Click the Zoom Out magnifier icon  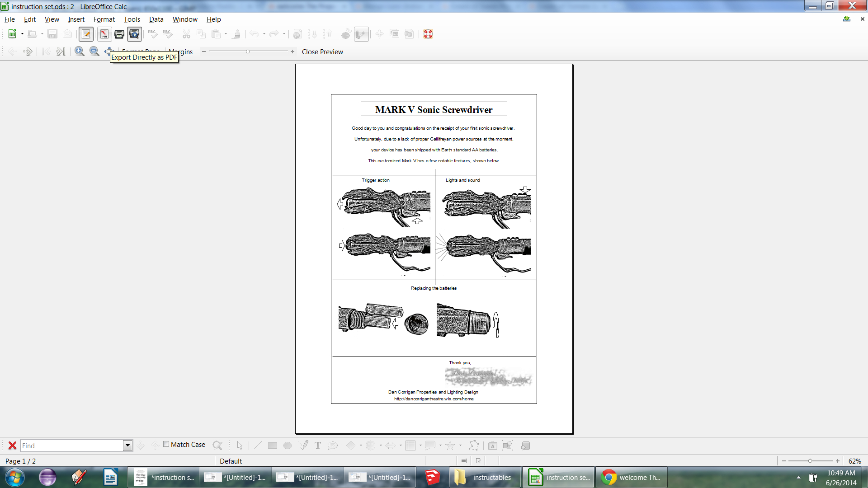tap(94, 51)
